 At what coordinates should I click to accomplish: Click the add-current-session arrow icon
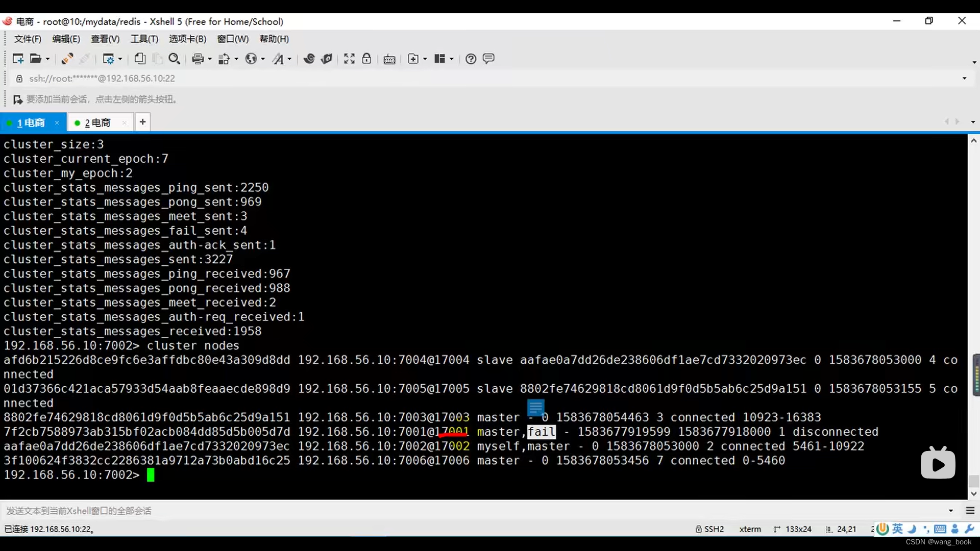pos(18,99)
